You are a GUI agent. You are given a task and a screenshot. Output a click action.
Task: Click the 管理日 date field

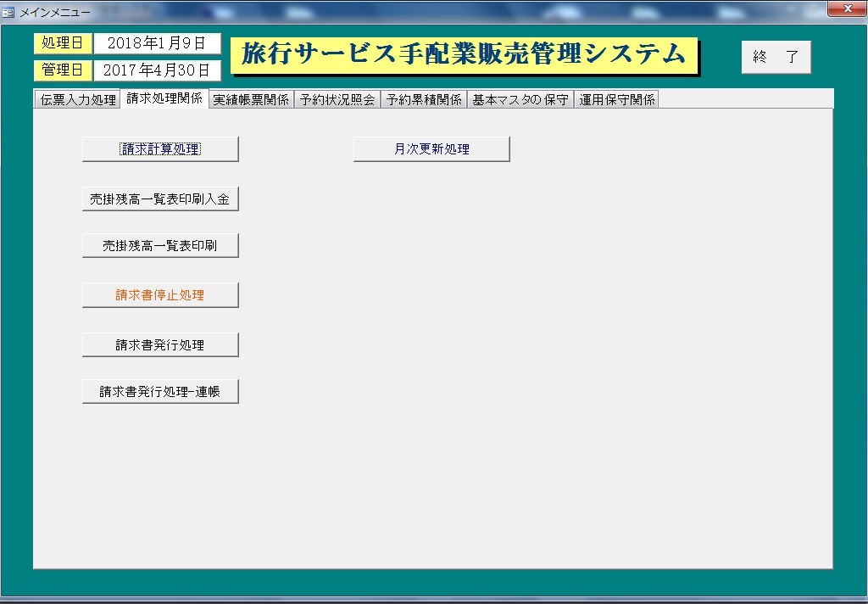click(157, 70)
